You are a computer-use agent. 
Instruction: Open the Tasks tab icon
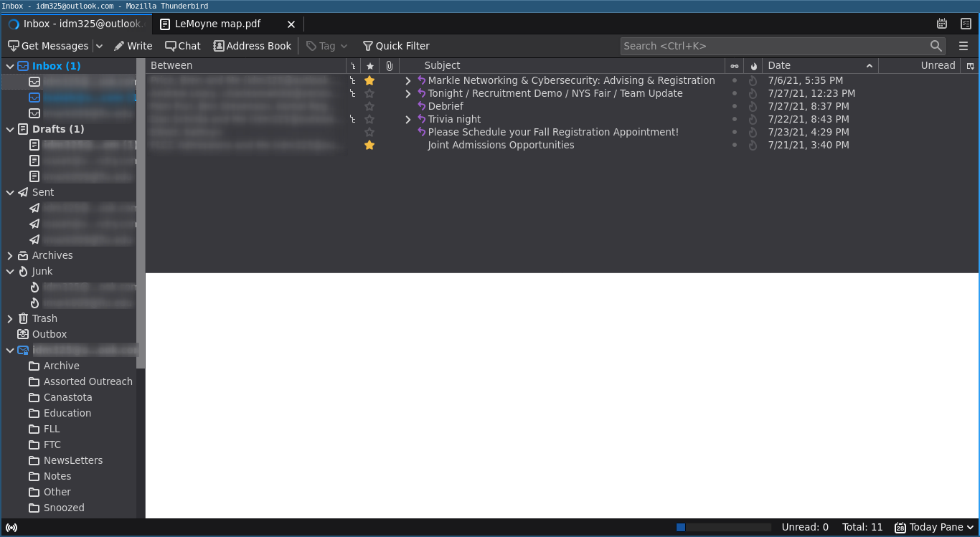(x=966, y=24)
